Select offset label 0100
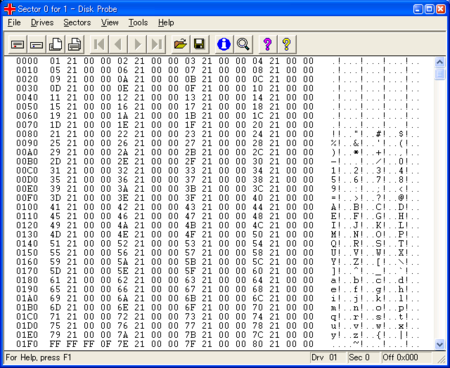The width and height of the screenshot is (450, 368). pyautogui.click(x=27, y=207)
